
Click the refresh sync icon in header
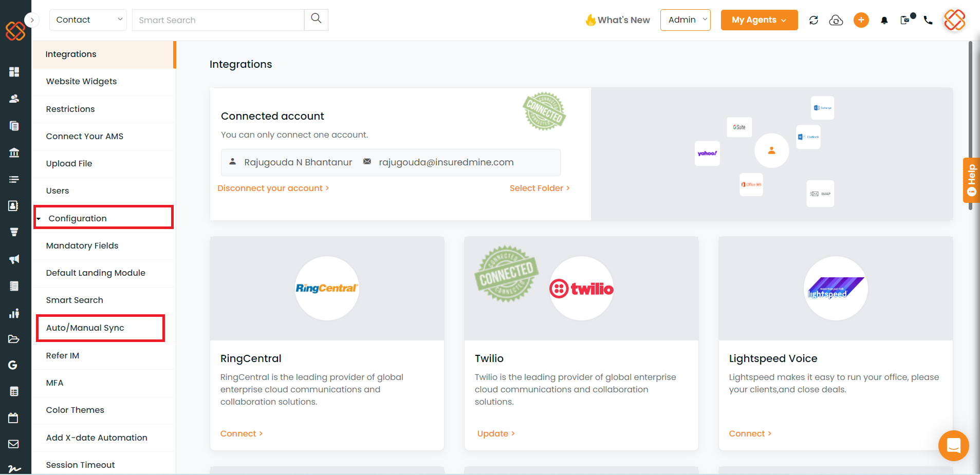813,20
